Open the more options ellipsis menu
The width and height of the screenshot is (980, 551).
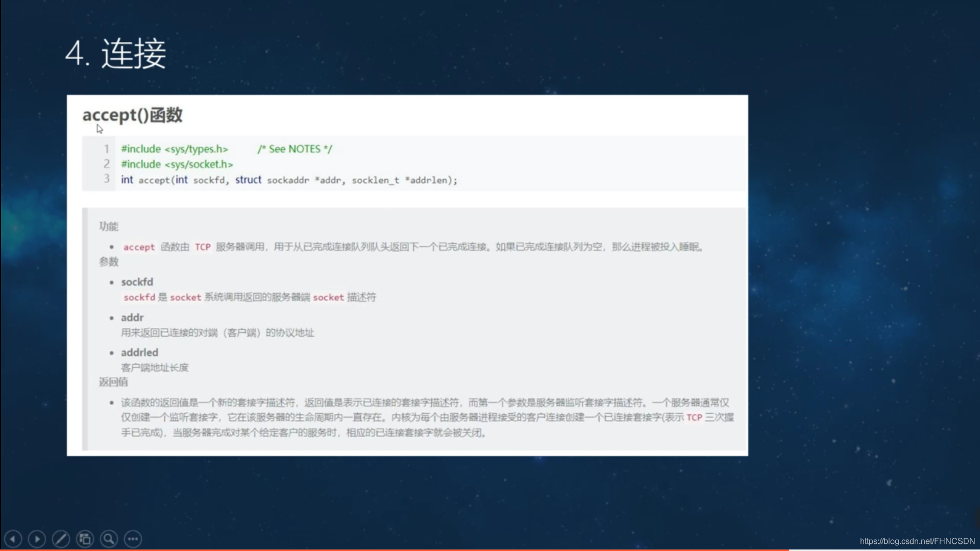133,538
